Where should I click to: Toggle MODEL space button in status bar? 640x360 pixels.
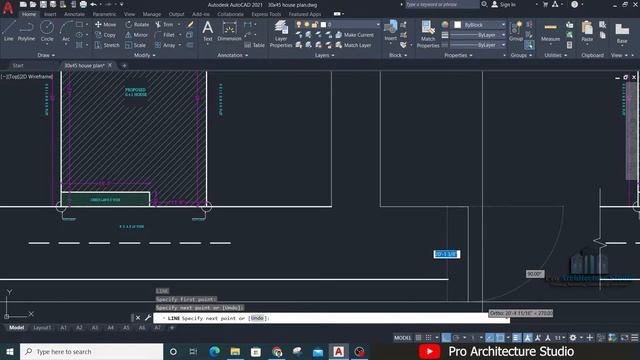tap(402, 338)
